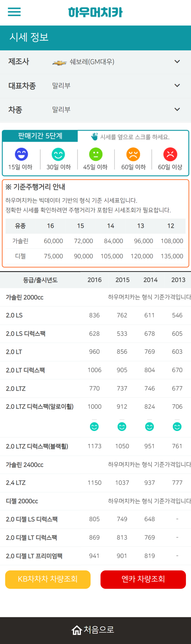Image resolution: width=191 pixels, height=644 pixels.
Task: Click the 엔카 차량조회 button
Action: 143,580
